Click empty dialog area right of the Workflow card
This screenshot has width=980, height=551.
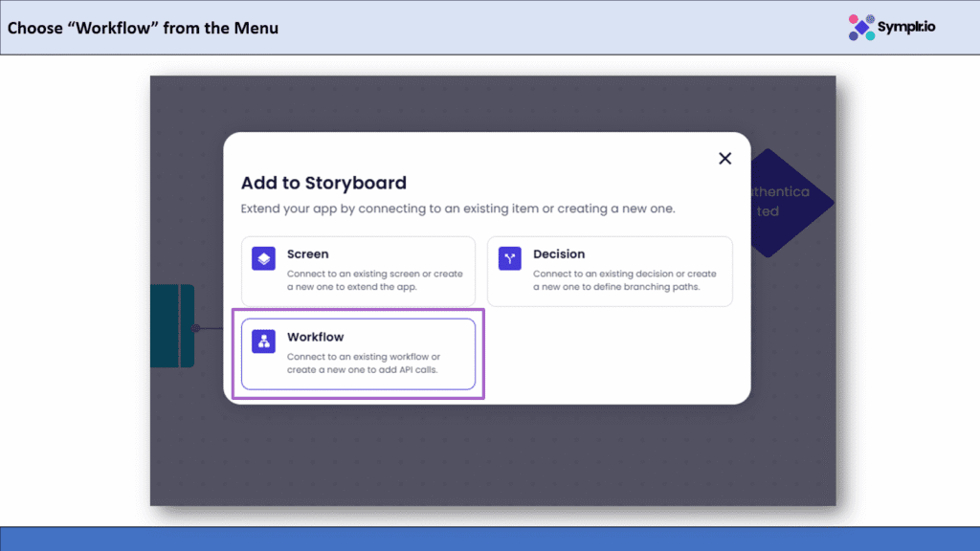click(612, 354)
